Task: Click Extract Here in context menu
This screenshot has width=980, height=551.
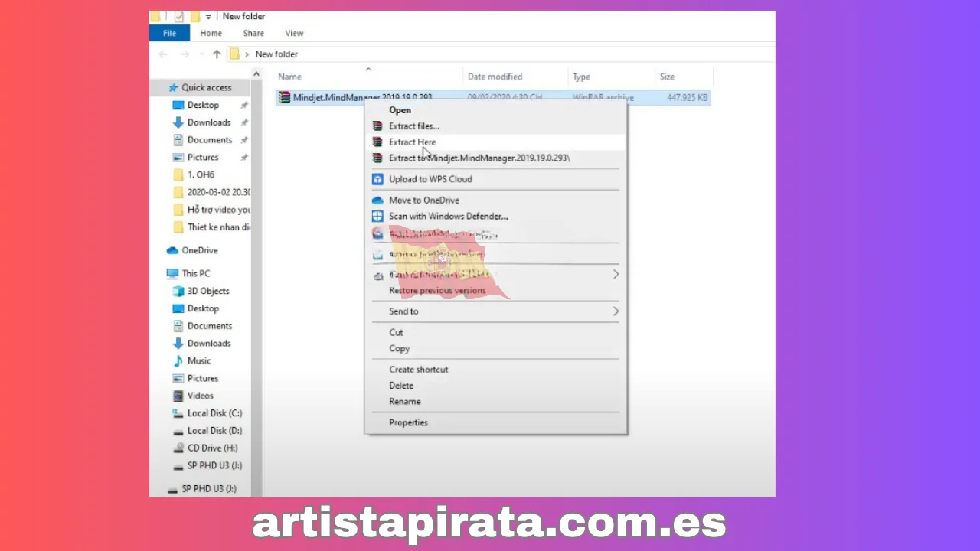Action: [413, 142]
